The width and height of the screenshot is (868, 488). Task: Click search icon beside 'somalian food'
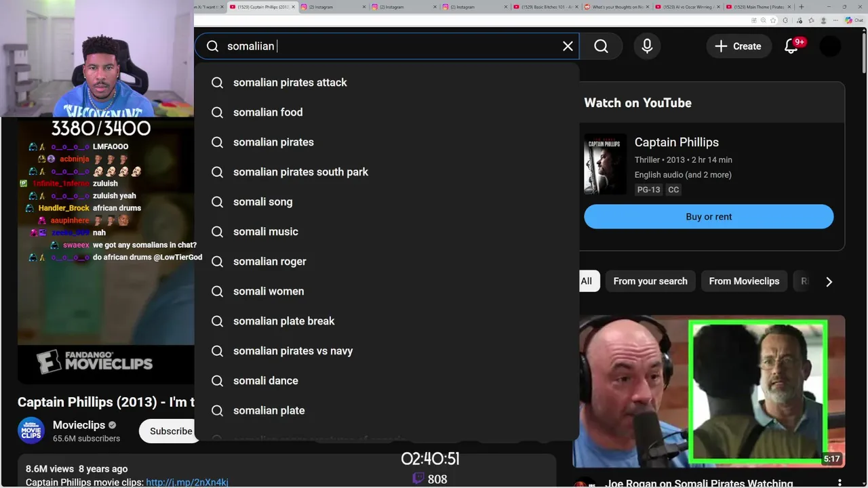click(217, 113)
